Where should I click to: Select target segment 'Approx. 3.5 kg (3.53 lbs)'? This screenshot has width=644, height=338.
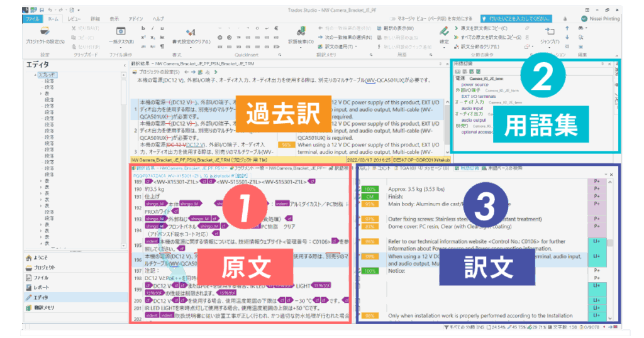pyautogui.click(x=416, y=189)
